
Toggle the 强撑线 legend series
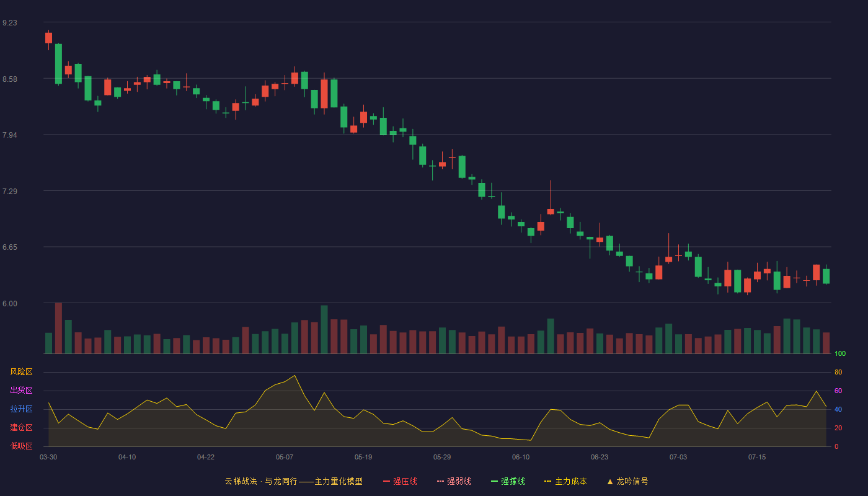[508, 481]
